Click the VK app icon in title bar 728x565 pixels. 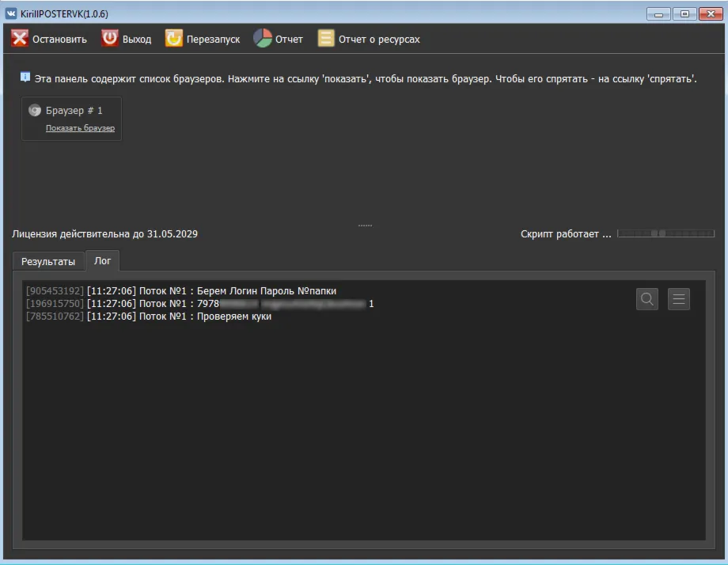pyautogui.click(x=11, y=13)
